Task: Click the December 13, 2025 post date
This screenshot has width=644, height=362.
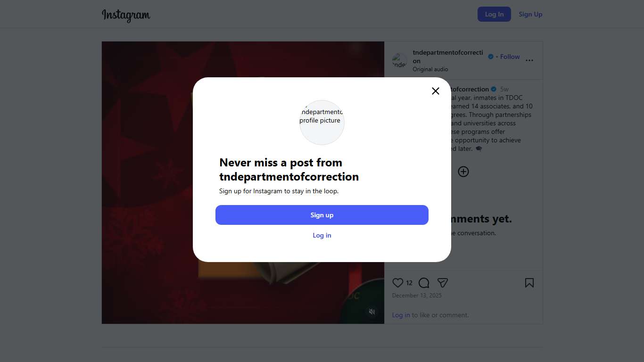Action: pos(417,296)
